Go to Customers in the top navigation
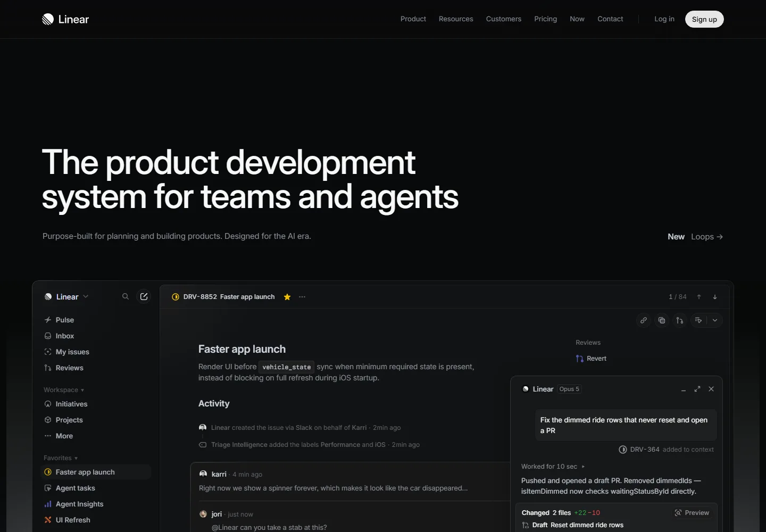Viewport: 766px width, 532px height. tap(504, 19)
